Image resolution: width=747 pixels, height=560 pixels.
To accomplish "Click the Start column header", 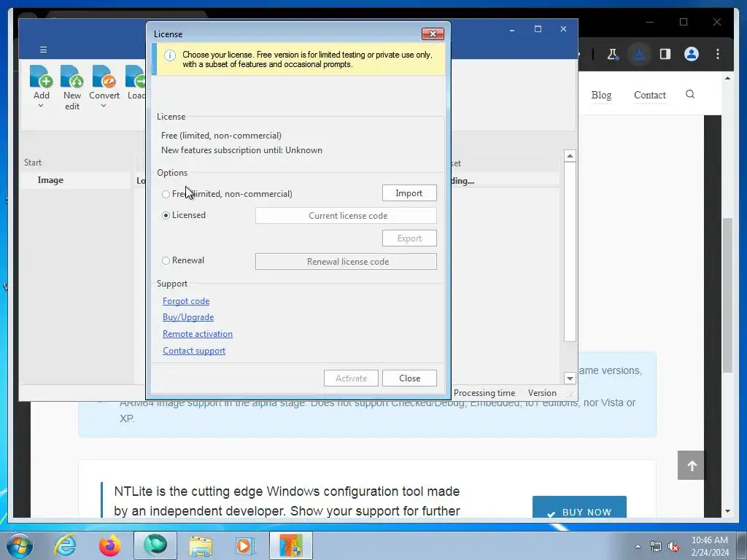I will [33, 163].
